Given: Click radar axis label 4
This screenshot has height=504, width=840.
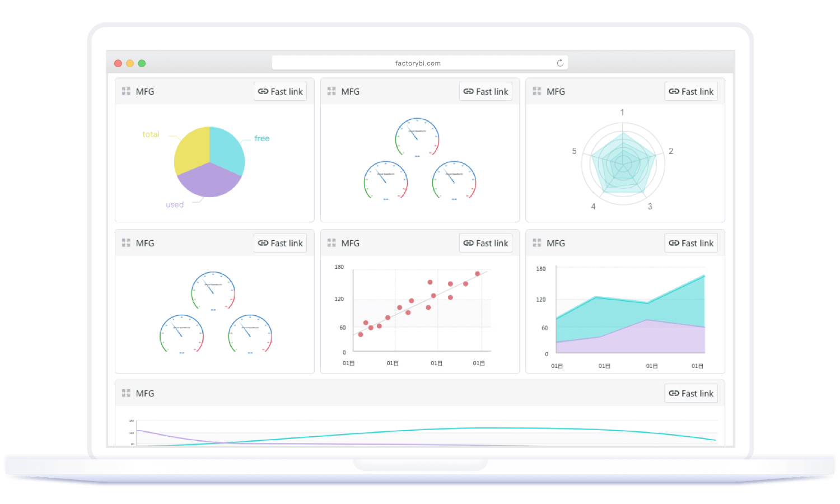Looking at the screenshot, I should (x=594, y=207).
